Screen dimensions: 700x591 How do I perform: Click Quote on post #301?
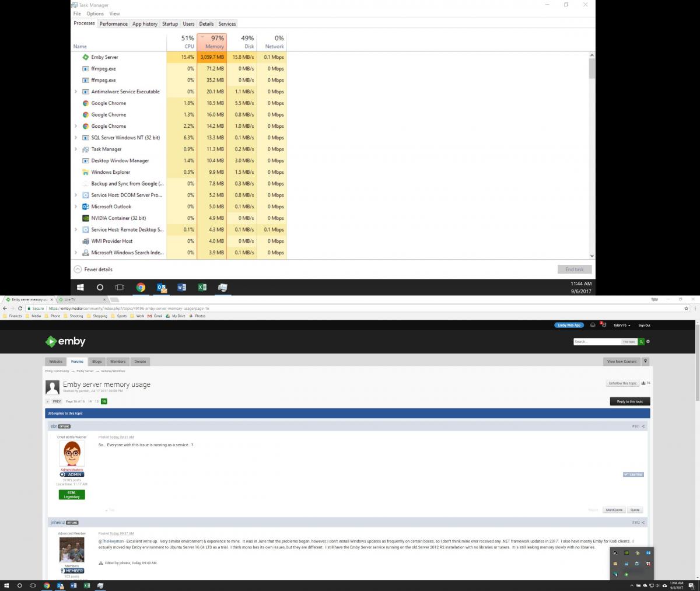(x=635, y=510)
